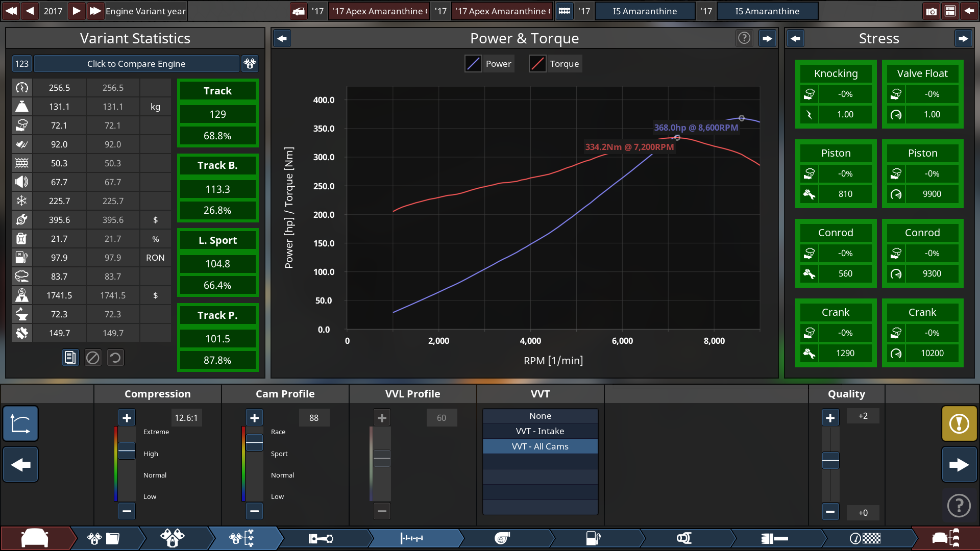980x551 pixels.
Task: Select VVT - Intake option
Action: point(540,431)
